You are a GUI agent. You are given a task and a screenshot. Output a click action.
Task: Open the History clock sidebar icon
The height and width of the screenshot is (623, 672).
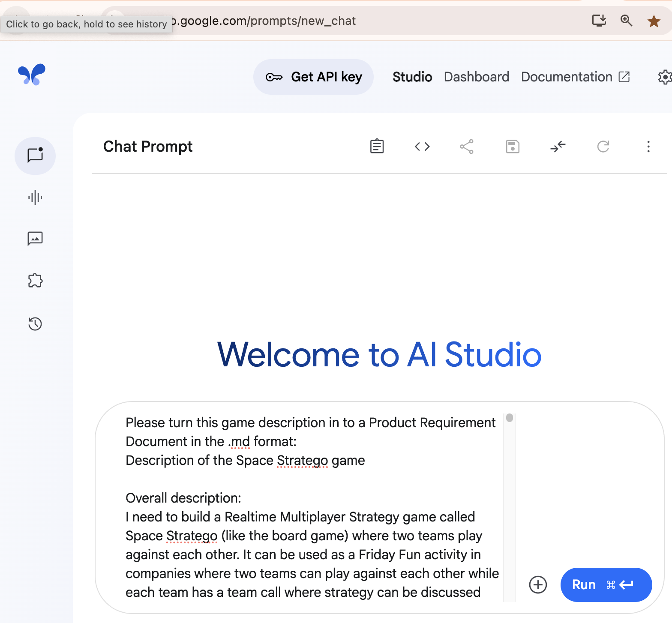pyautogui.click(x=35, y=323)
